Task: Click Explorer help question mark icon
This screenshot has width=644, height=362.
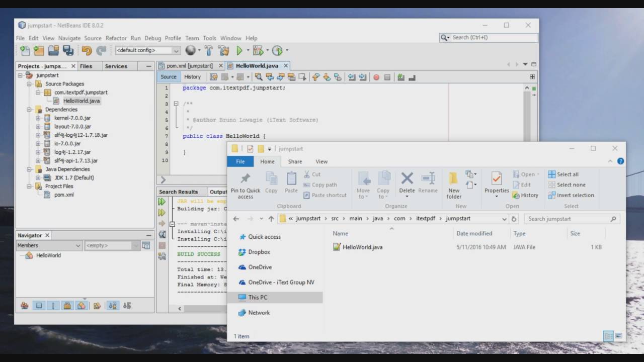Action: [620, 161]
